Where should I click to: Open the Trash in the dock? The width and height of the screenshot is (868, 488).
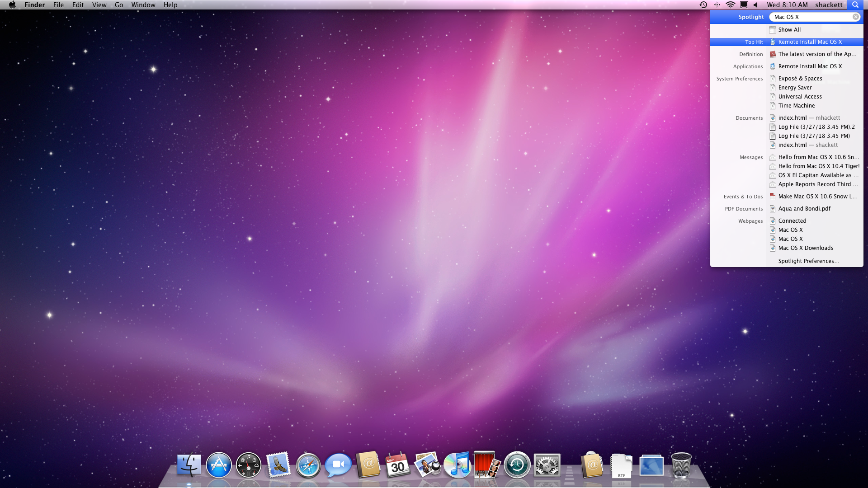681,465
